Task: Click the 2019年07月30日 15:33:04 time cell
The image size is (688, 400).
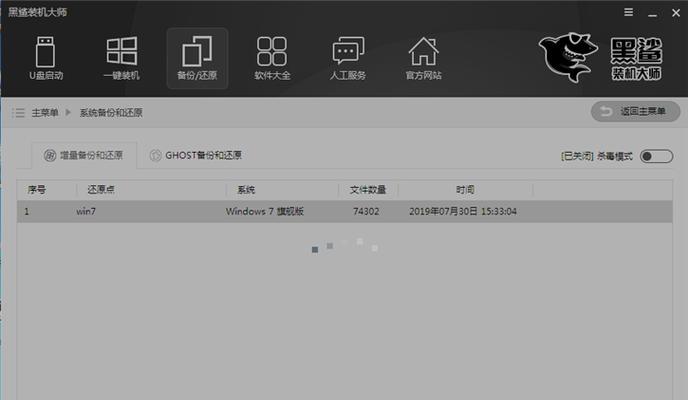Action: (463, 211)
